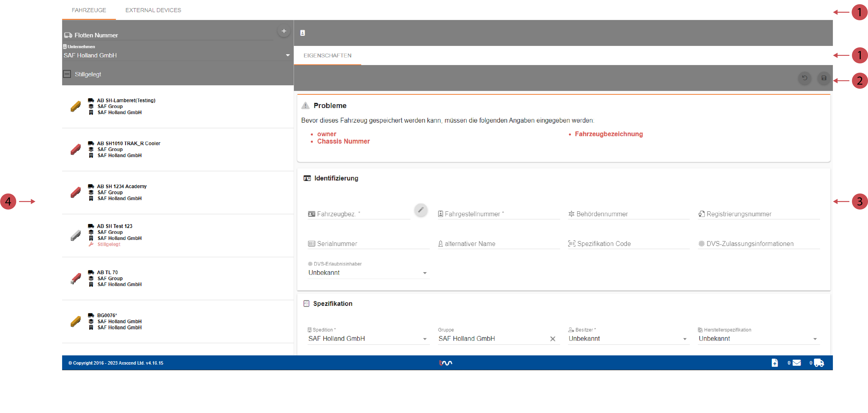Open the envelope messages icon in footer
This screenshot has width=868, height=413.
click(797, 363)
